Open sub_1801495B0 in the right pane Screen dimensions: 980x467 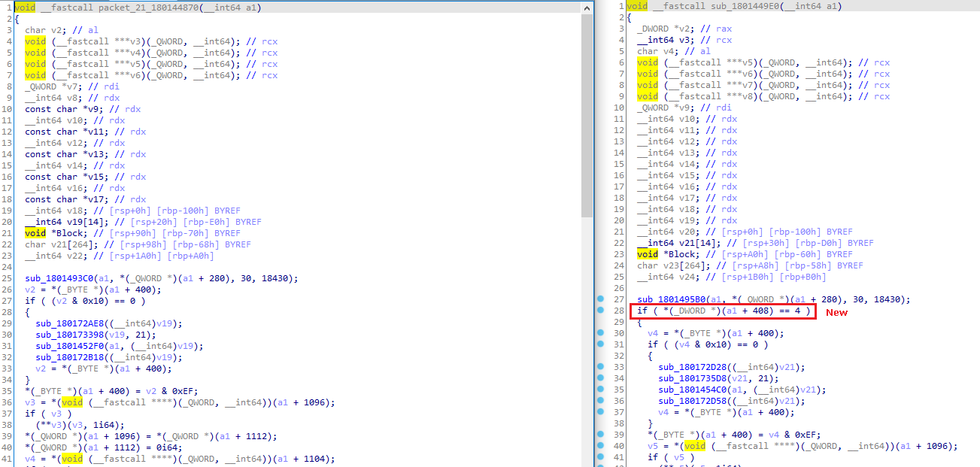(672, 299)
